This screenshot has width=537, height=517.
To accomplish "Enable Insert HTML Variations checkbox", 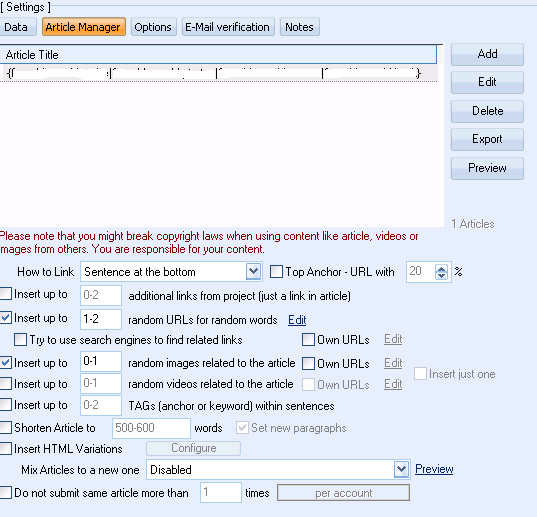I will click(x=5, y=449).
